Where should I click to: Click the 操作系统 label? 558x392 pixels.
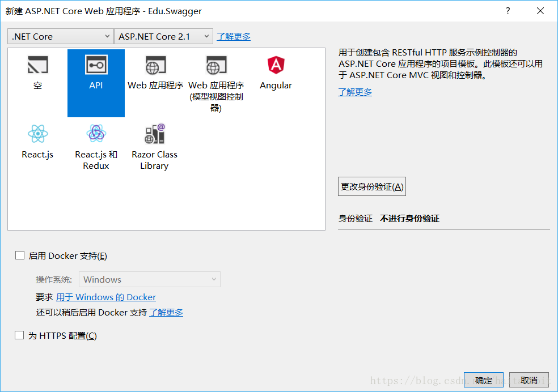[x=54, y=280]
